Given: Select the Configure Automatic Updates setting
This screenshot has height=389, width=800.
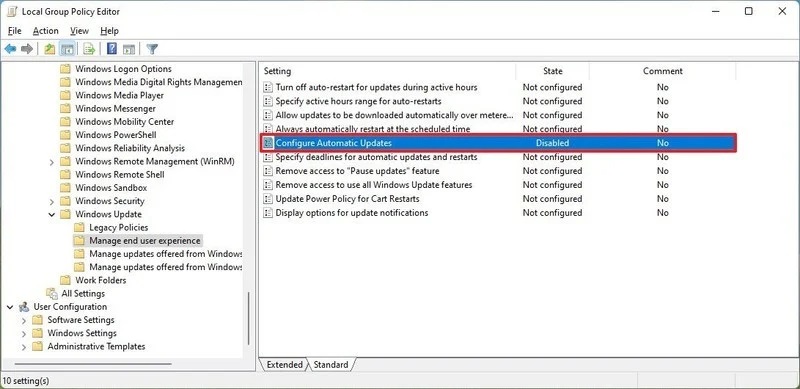Looking at the screenshot, I should (498, 143).
